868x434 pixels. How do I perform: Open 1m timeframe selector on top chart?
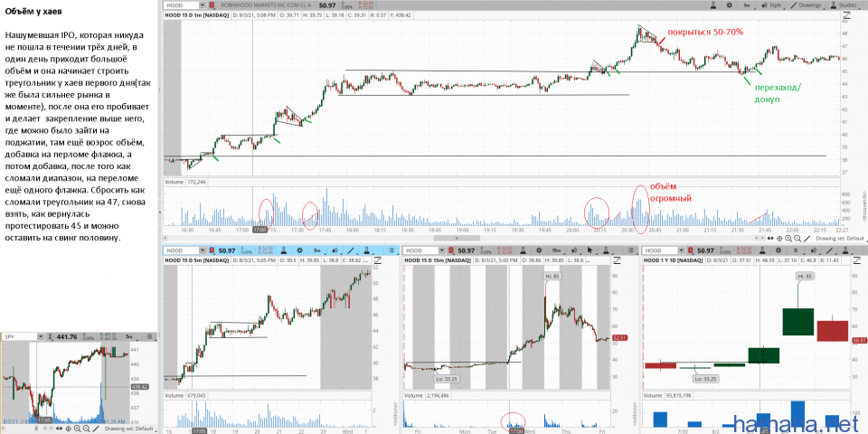tap(748, 5)
